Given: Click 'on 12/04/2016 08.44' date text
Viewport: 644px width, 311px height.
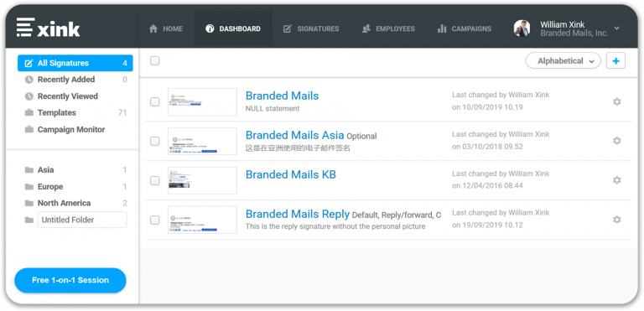Looking at the screenshot, I should 487,186.
